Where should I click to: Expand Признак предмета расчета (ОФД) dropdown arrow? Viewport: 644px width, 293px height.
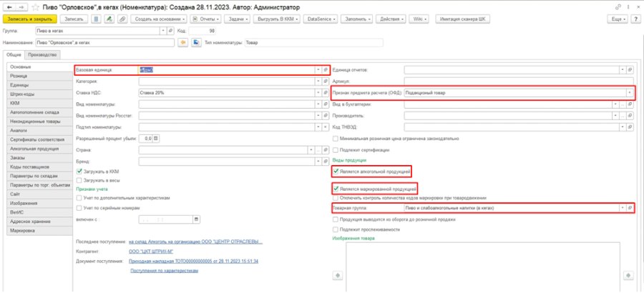630,93
